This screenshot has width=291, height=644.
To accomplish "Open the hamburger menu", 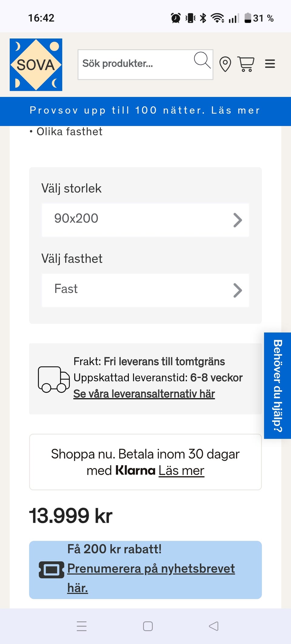I will [270, 64].
